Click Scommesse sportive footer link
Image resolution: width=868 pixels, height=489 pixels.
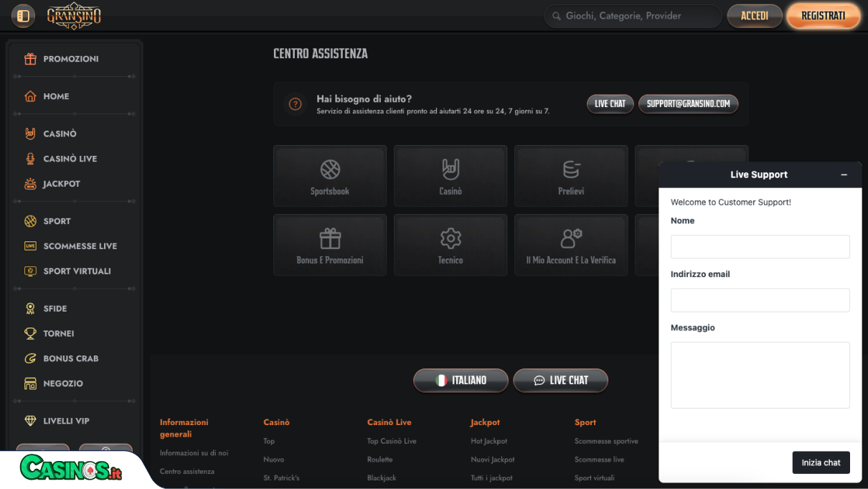(606, 441)
